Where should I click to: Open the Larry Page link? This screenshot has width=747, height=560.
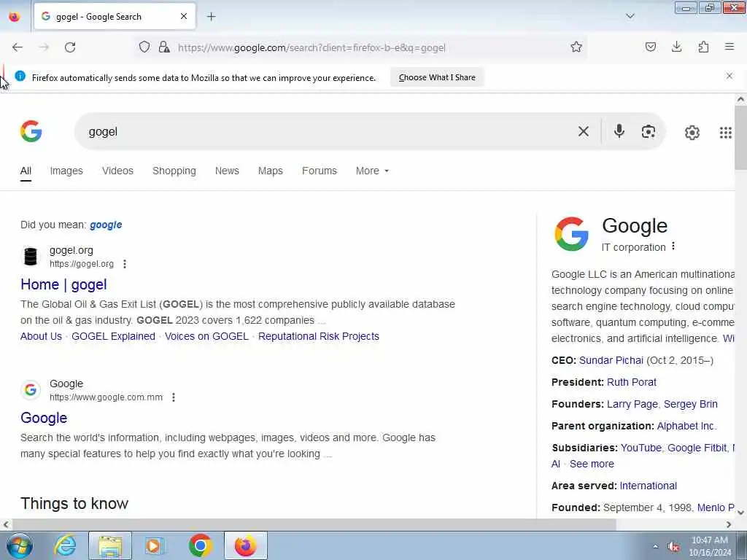coord(632,404)
